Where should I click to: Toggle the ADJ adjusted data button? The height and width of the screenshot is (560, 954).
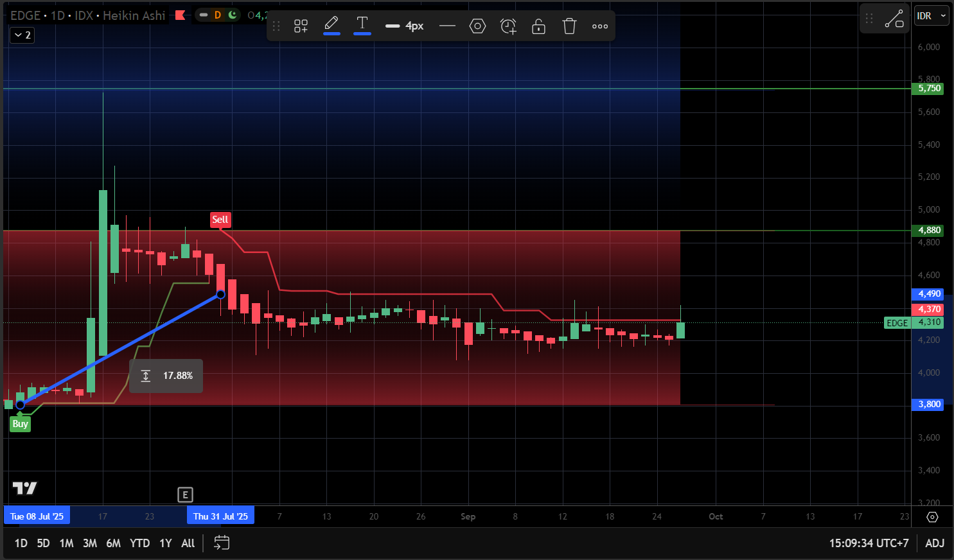(934, 543)
